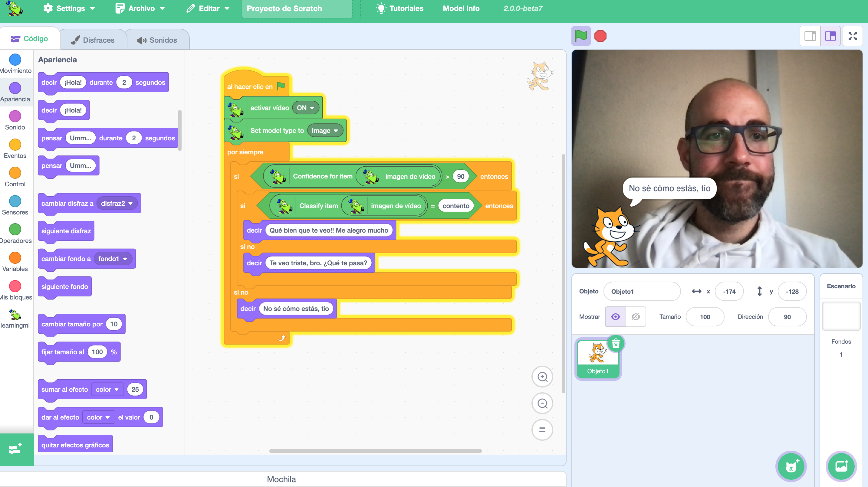Open the Model Info link
This screenshot has width=868, height=487.
click(461, 8)
